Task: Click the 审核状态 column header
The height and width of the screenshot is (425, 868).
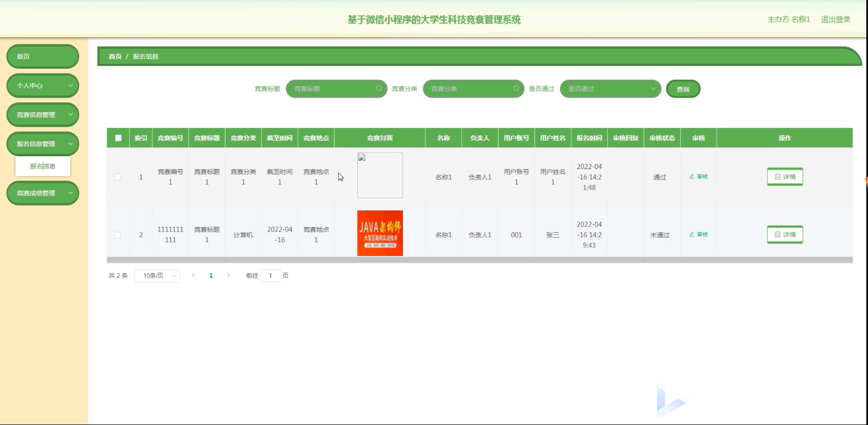Action: (x=662, y=138)
